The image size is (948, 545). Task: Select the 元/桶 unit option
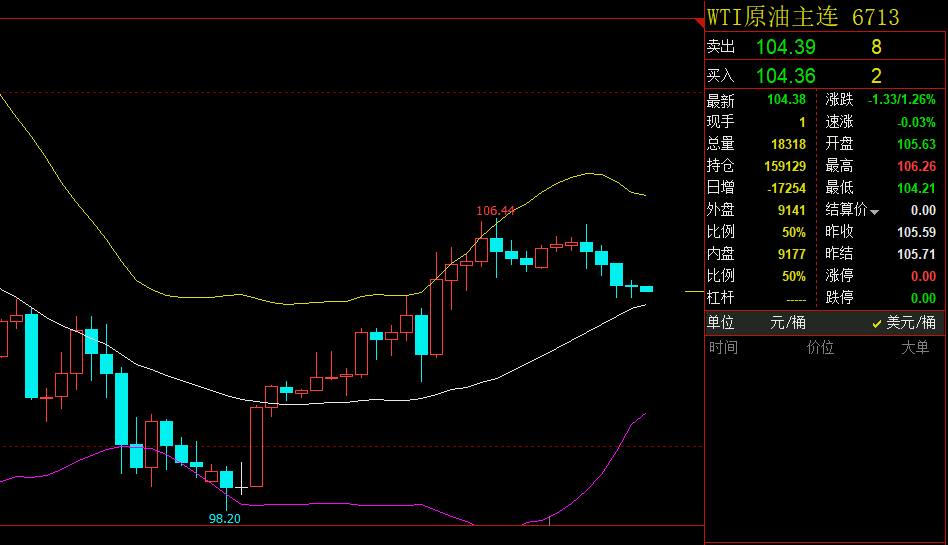(x=788, y=323)
